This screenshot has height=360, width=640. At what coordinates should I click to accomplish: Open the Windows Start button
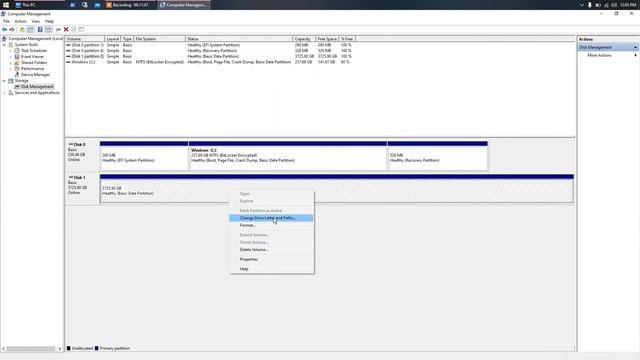click(6, 5)
